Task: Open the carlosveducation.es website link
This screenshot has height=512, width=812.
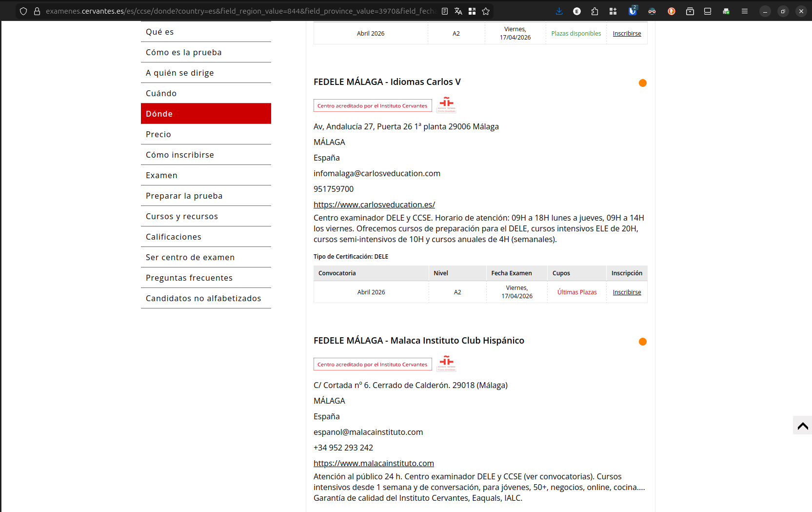Action: click(374, 205)
